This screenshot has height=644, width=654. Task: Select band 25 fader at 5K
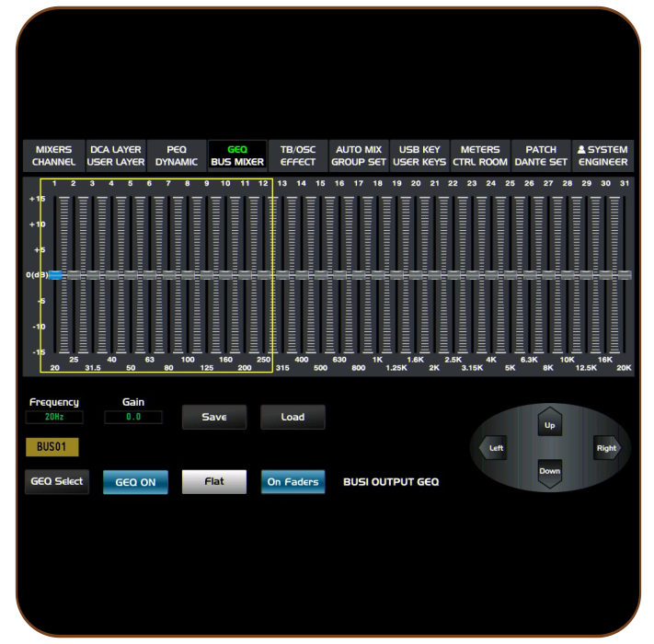tap(511, 275)
